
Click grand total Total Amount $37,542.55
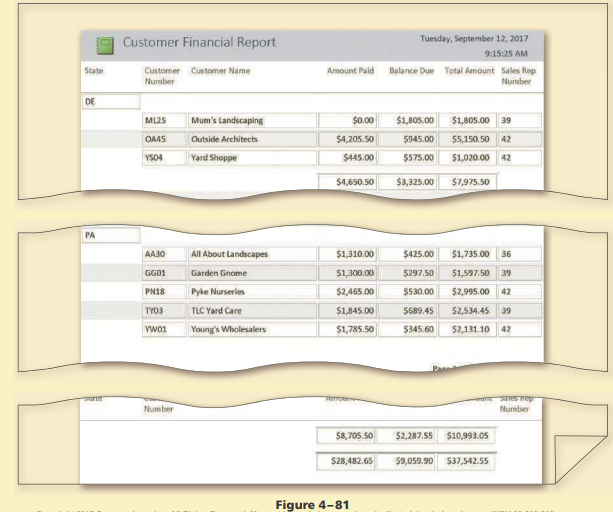[x=466, y=461]
